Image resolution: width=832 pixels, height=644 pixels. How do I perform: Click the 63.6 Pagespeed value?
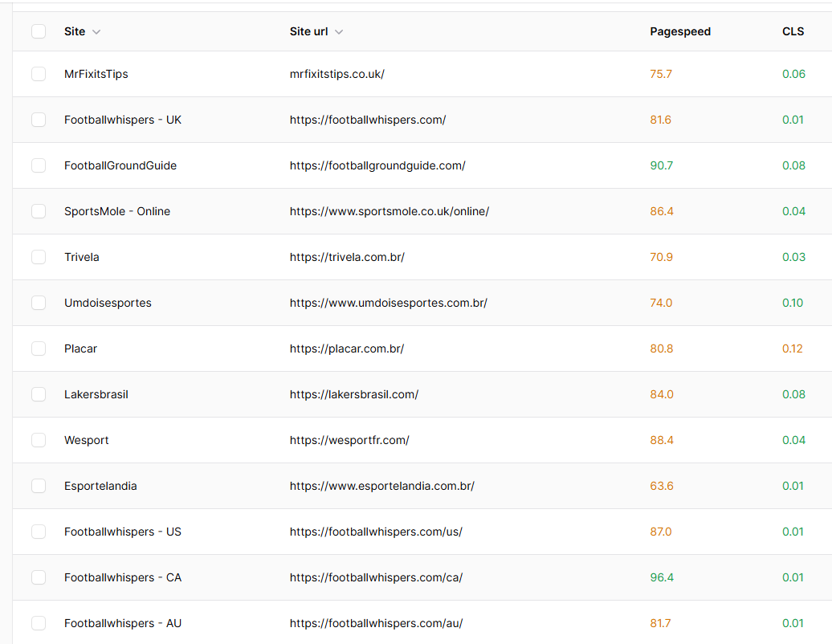[662, 486]
